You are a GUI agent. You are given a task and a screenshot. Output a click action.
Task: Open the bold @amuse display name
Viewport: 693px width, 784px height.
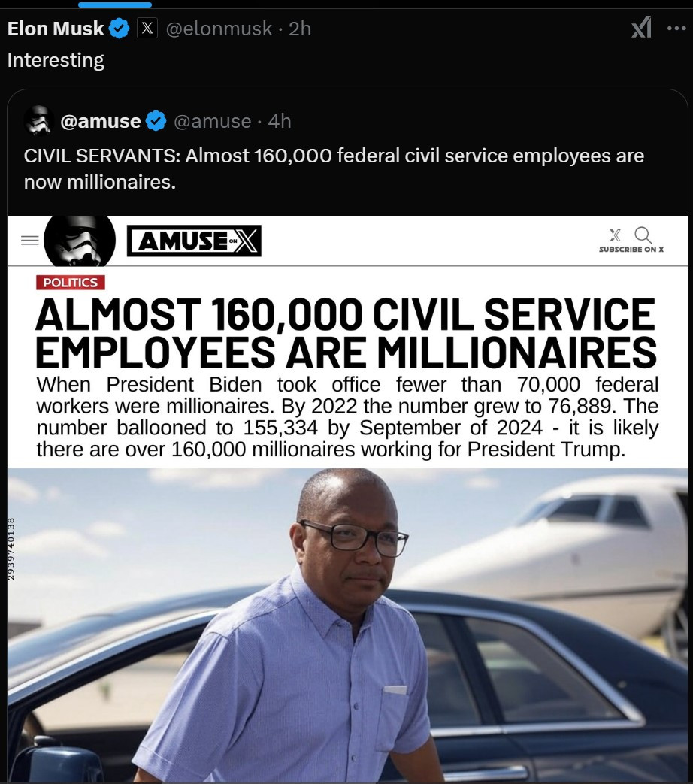coord(100,121)
